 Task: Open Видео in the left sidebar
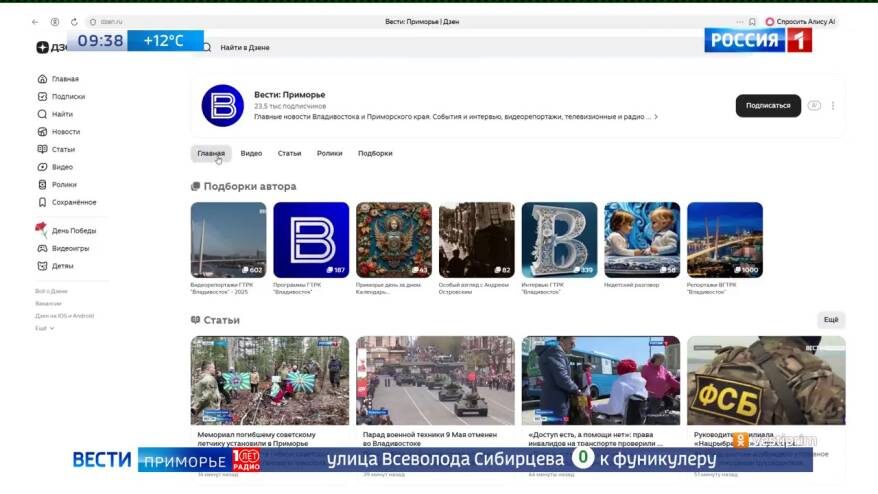(x=55, y=167)
